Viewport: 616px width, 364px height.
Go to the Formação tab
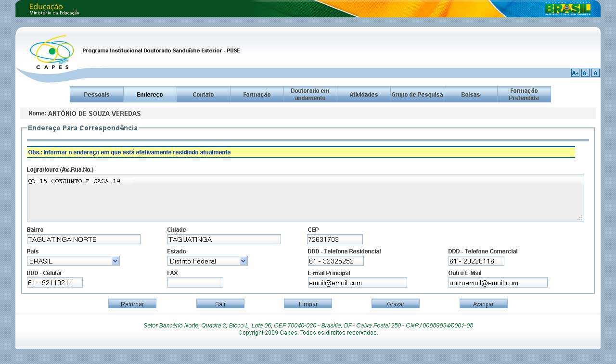pyautogui.click(x=257, y=94)
